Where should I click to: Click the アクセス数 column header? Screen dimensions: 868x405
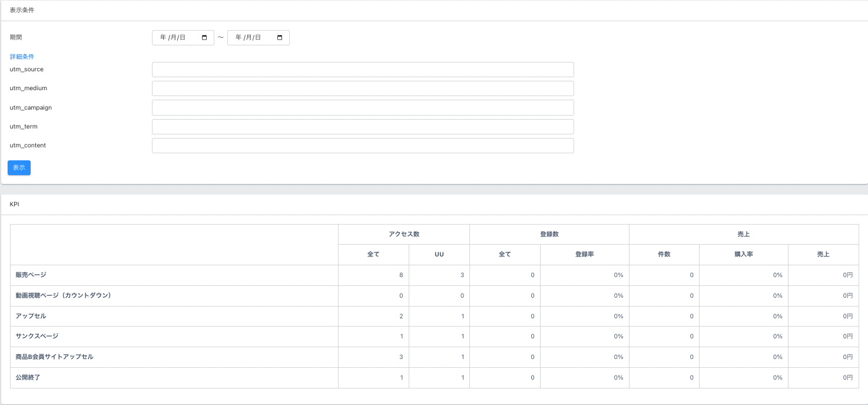(x=403, y=234)
